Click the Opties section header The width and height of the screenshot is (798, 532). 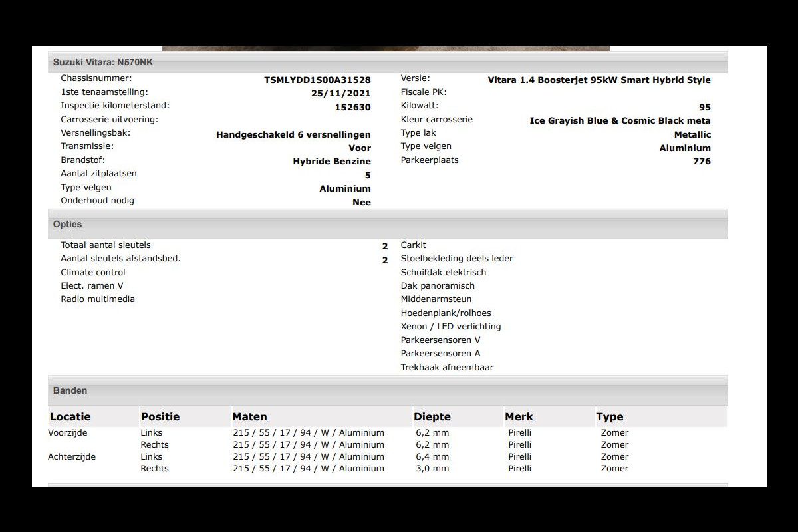(x=68, y=225)
